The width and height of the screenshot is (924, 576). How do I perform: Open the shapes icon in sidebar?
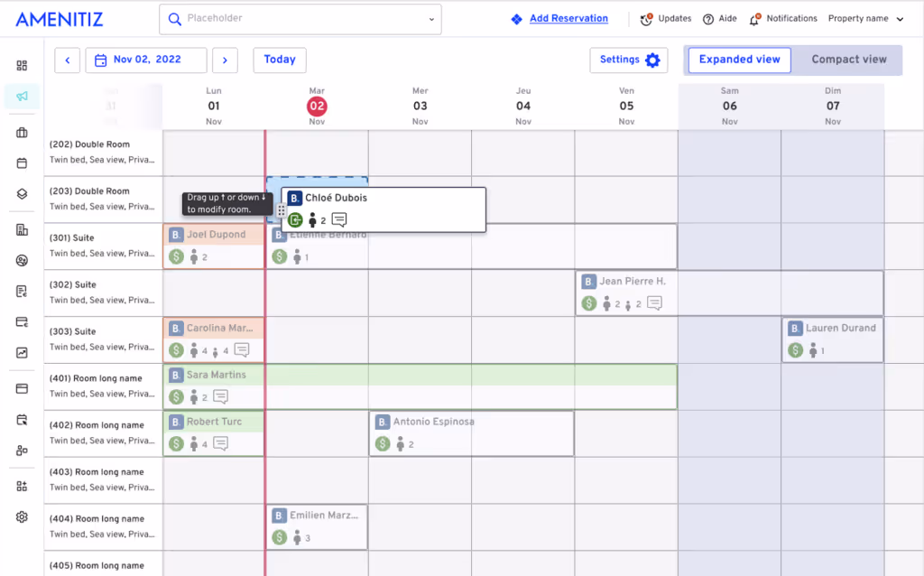point(22,451)
